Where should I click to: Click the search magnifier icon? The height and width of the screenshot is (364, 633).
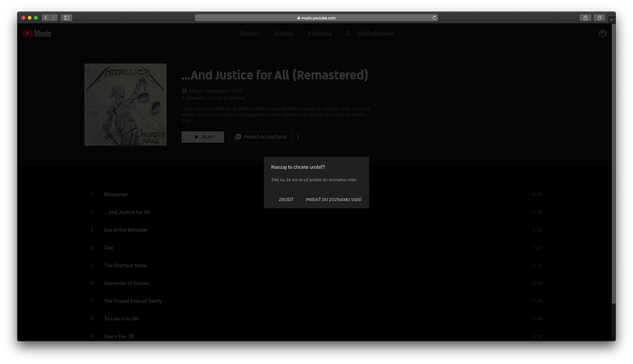pos(348,34)
